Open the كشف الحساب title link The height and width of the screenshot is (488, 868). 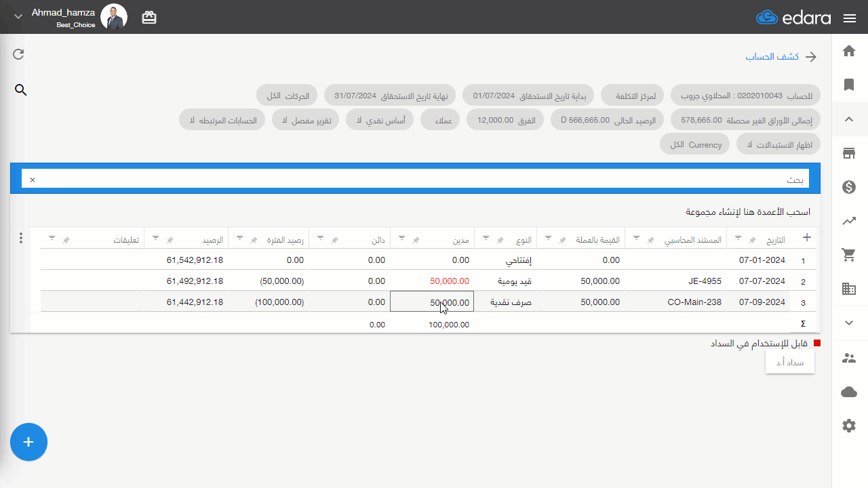(x=772, y=57)
